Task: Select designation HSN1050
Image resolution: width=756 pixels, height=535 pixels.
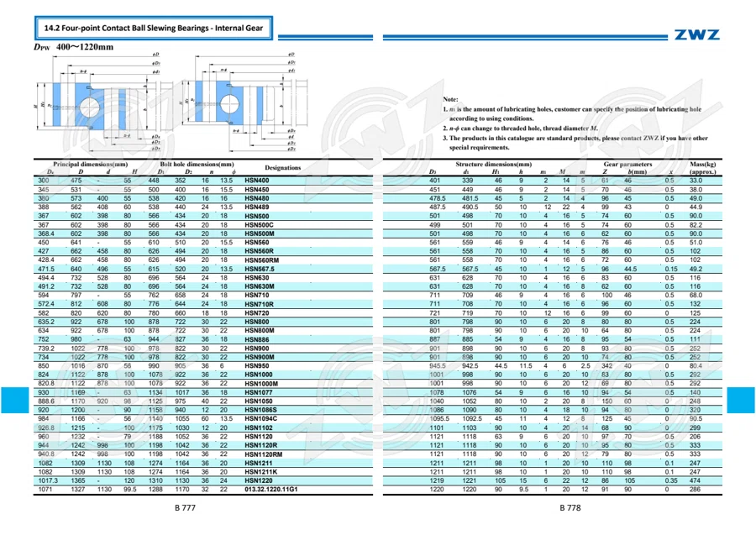Action: [259, 401]
